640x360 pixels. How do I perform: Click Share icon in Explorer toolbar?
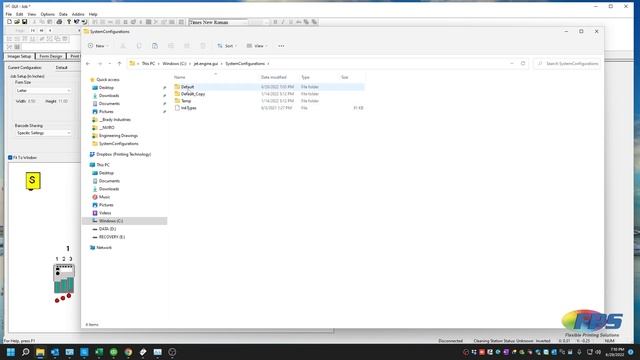[x=187, y=46]
